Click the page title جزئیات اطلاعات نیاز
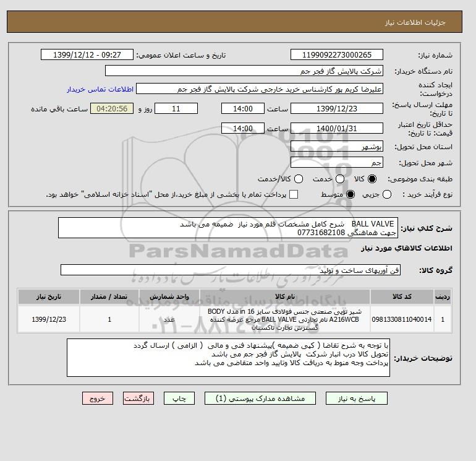This screenshot has height=461, width=476. point(415,22)
